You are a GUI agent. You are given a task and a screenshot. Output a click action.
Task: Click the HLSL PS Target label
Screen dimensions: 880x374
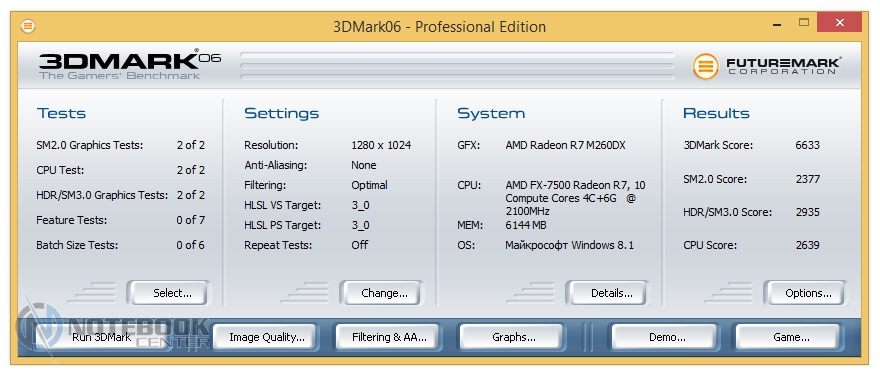[x=282, y=225]
